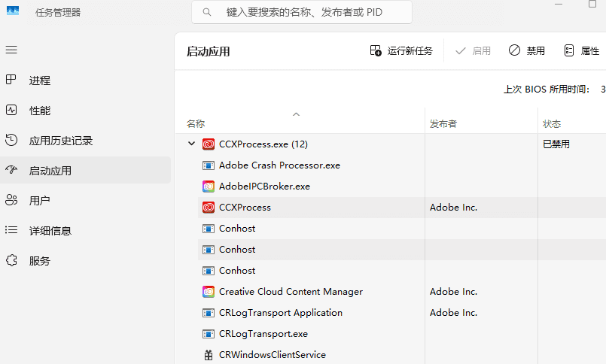
Task: Click the 任务管理器 window title
Action: (x=58, y=12)
